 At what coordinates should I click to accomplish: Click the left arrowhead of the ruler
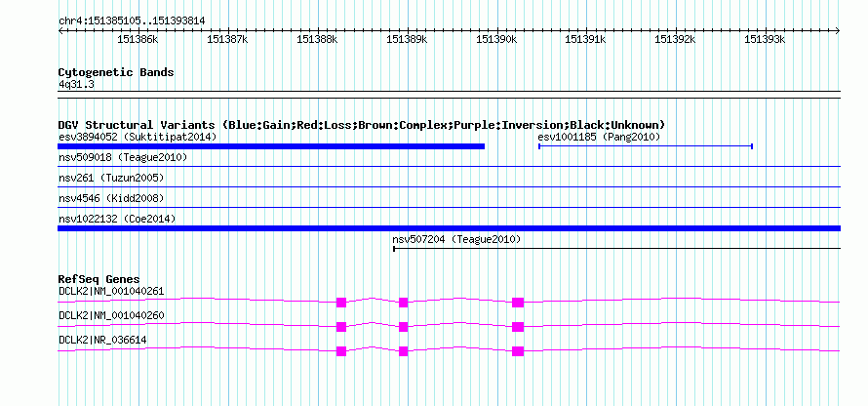pos(60,31)
